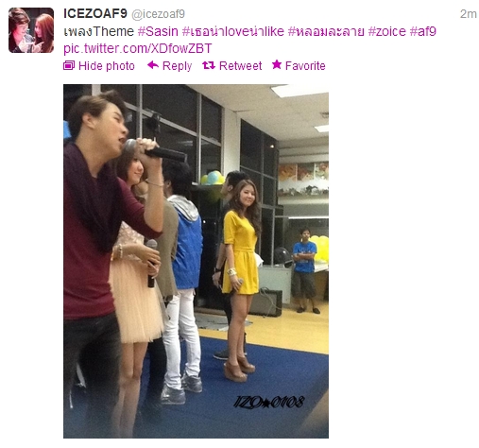Screen dimensions: 479x448
Task: Click the Reply text button
Action: [x=177, y=66]
